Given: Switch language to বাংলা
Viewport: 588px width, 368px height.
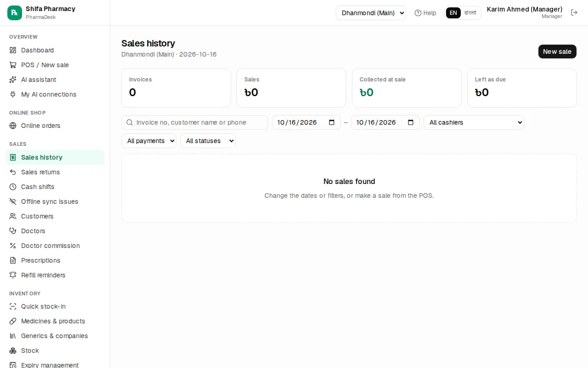Looking at the screenshot, I should (470, 13).
